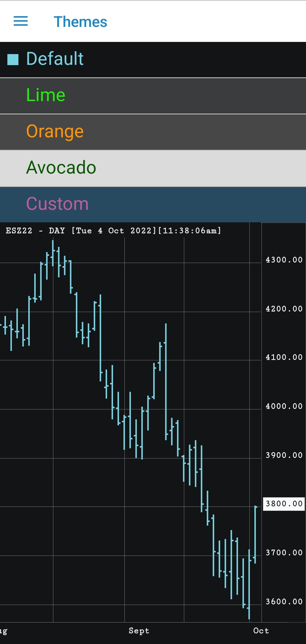Tap the Oct date axis label
306x644 pixels.
(261, 631)
